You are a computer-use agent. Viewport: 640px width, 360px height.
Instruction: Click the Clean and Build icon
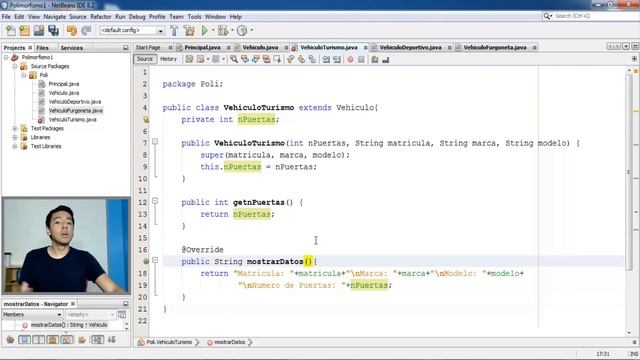click(189, 31)
